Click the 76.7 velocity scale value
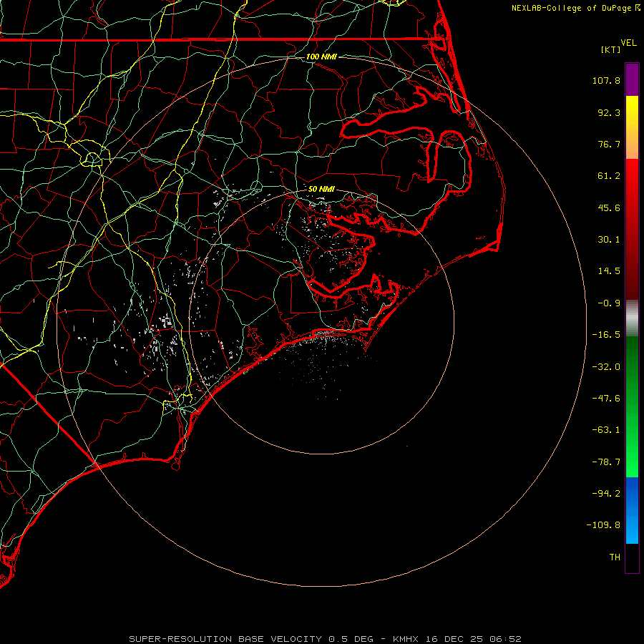Screen dimensions: 644x644 pyautogui.click(x=609, y=144)
